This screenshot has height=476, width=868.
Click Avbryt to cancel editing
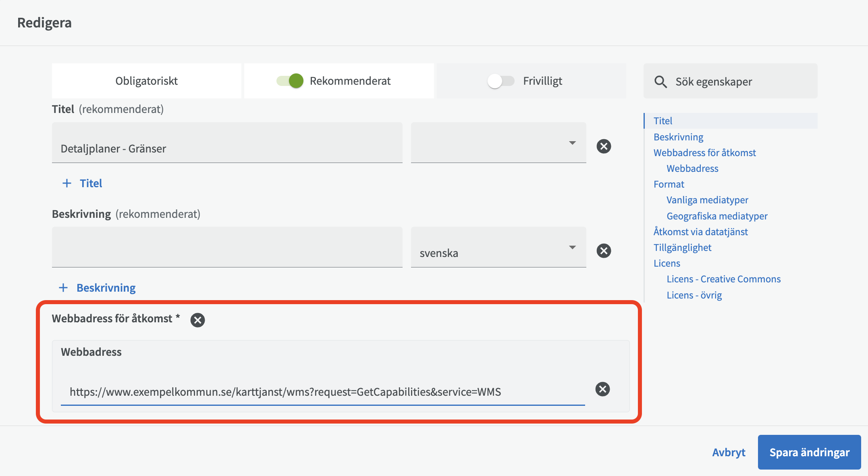729,452
